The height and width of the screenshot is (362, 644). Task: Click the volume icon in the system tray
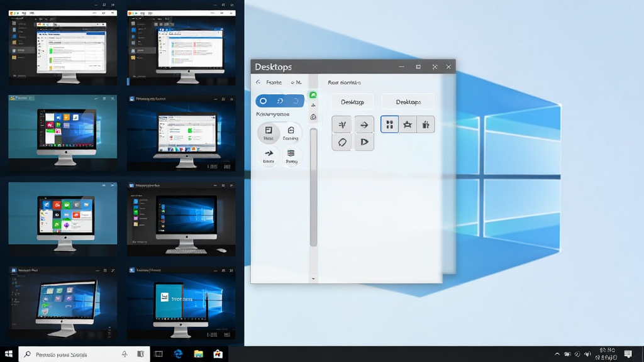588,354
